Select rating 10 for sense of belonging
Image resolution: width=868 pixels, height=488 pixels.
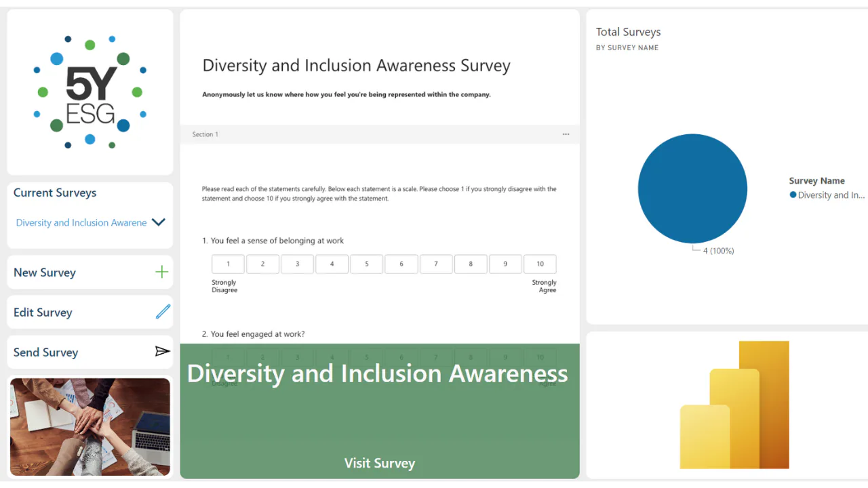click(x=540, y=264)
